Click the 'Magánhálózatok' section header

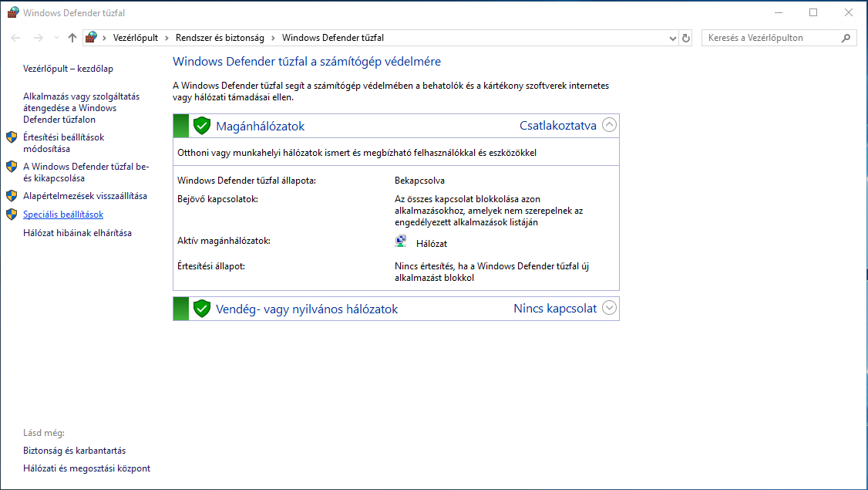[261, 127]
